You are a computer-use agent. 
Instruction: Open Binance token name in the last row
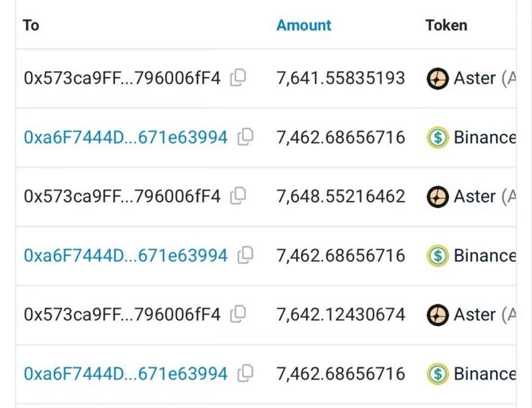point(485,374)
